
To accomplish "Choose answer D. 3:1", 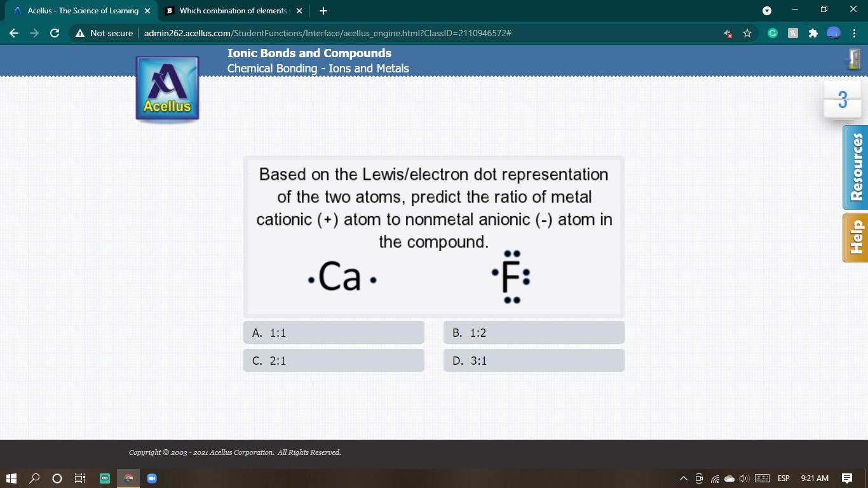I will (534, 360).
